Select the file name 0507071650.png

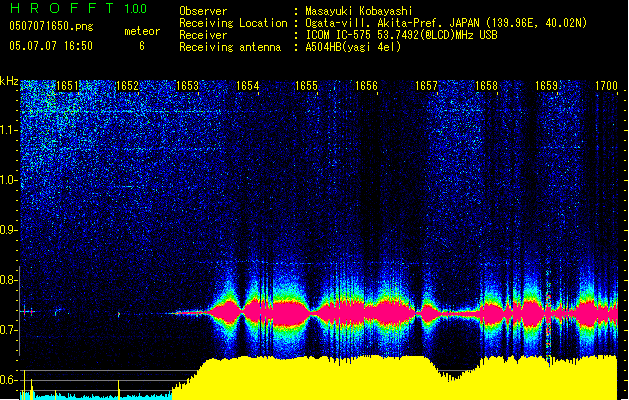(x=51, y=26)
